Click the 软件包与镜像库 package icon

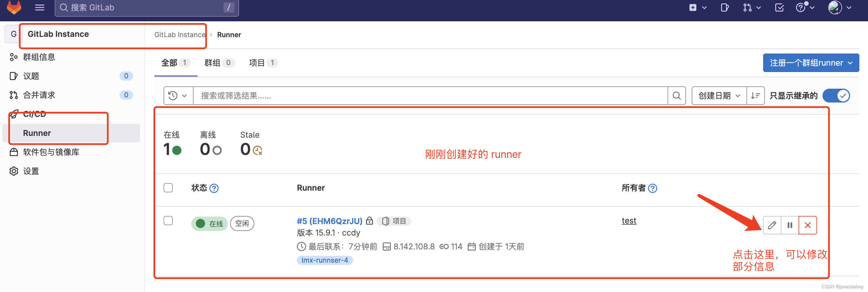click(14, 152)
